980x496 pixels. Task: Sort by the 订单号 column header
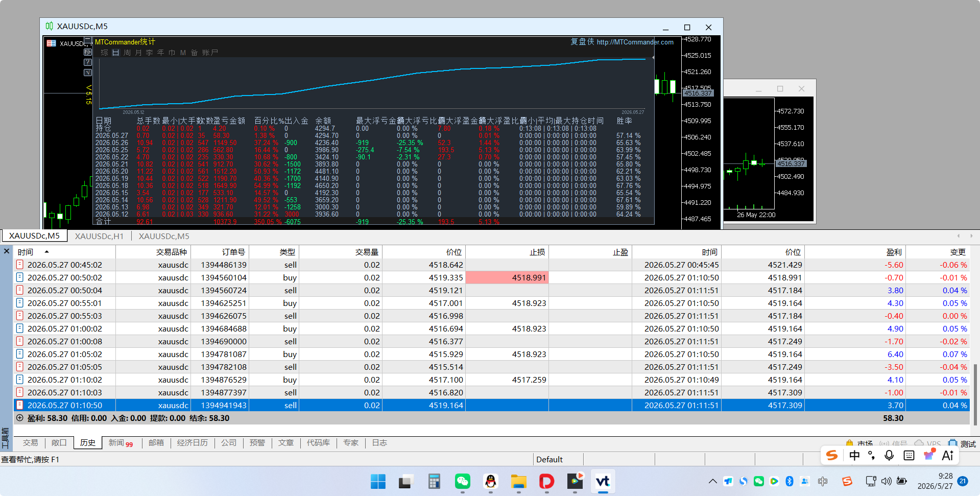point(220,252)
